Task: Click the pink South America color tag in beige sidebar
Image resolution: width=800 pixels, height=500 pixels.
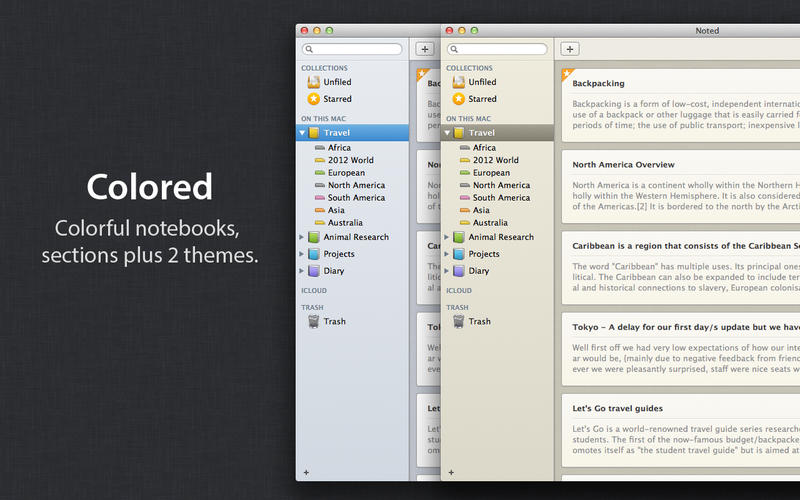Action: 465,198
